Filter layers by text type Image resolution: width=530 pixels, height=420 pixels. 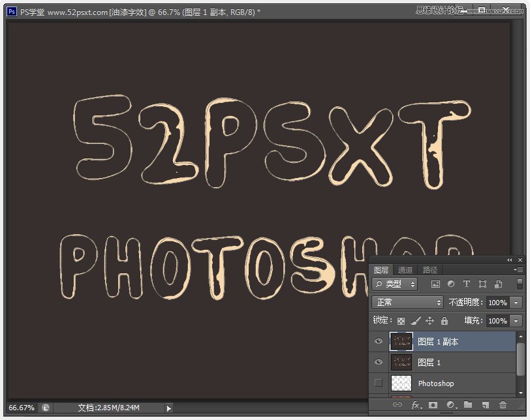pyautogui.click(x=467, y=284)
